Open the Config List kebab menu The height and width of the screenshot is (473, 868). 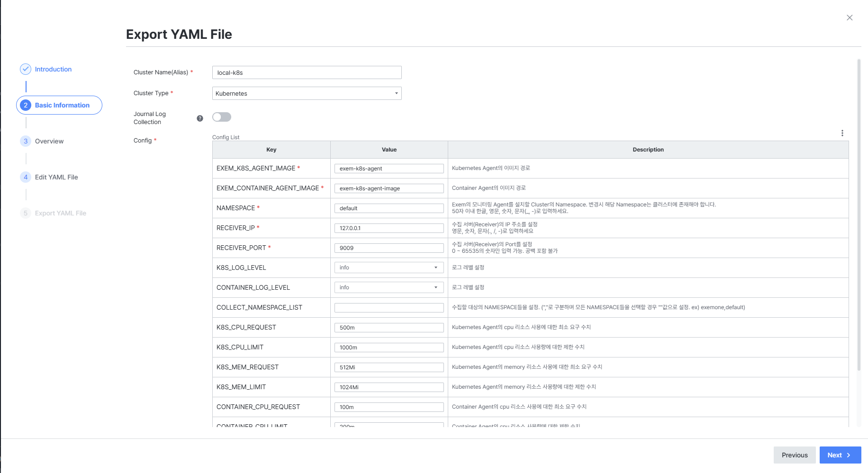pyautogui.click(x=842, y=133)
